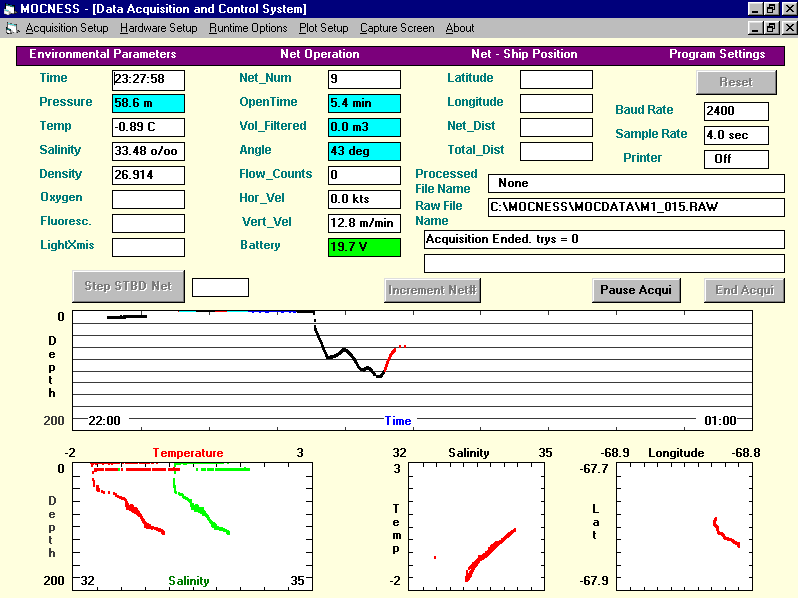Click the Flow_Counts field showing 0
This screenshot has width=798, height=598.
click(364, 175)
